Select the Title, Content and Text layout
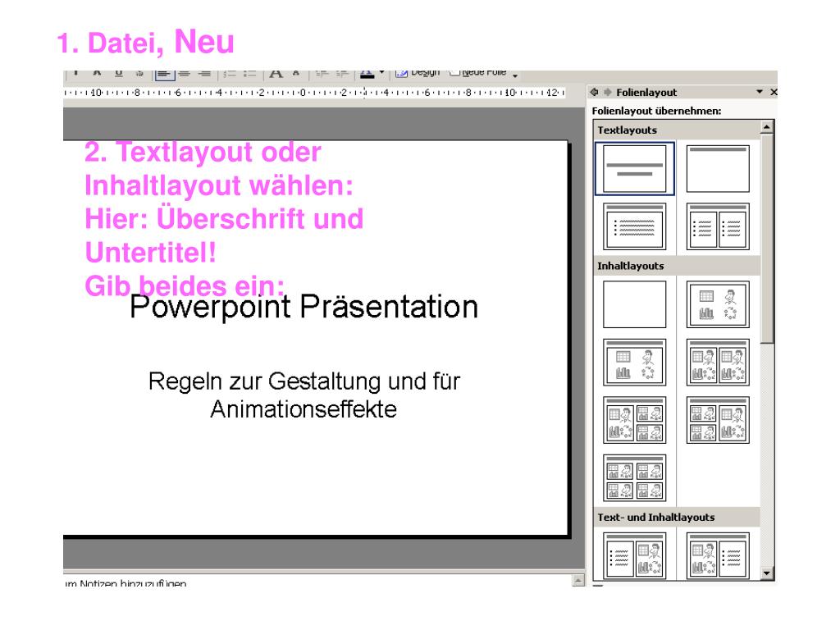The image size is (840, 630). point(718,556)
